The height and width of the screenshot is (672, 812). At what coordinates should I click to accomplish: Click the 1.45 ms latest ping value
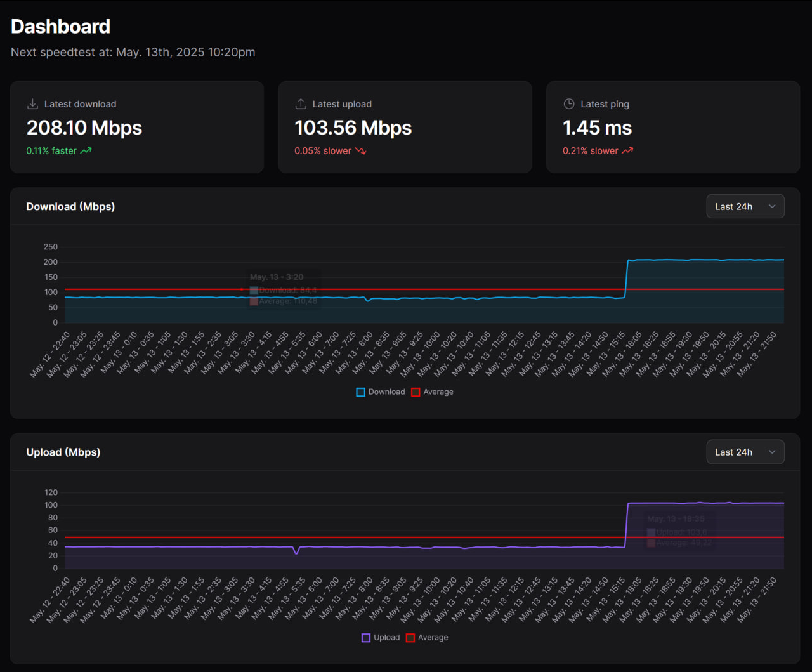[598, 128]
